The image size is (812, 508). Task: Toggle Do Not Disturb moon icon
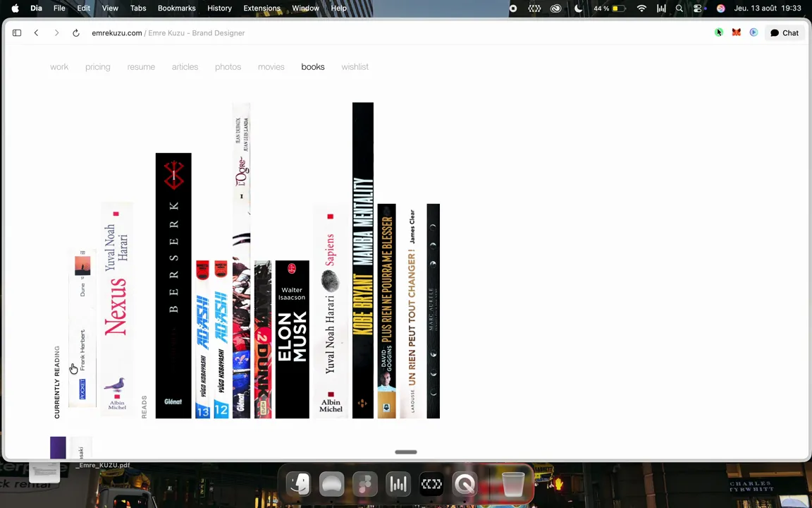[579, 8]
